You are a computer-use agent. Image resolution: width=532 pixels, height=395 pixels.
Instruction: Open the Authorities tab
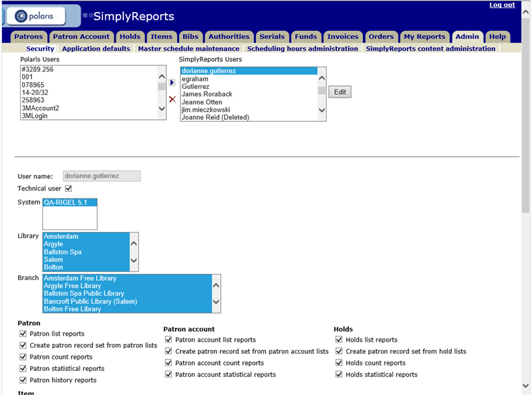[229, 36]
